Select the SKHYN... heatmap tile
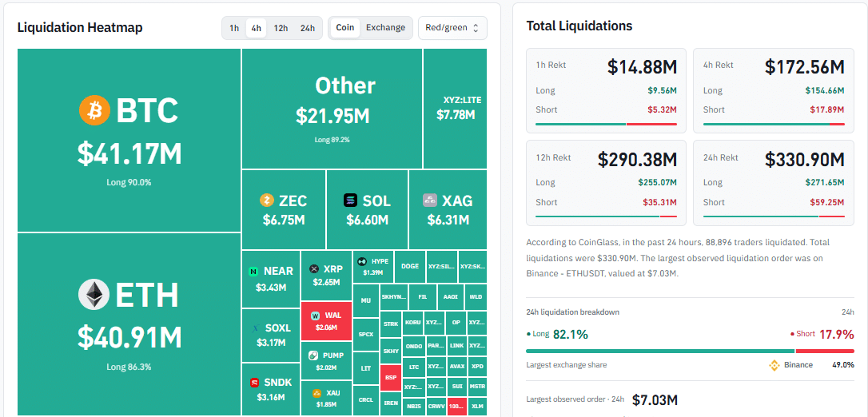Image resolution: width=868 pixels, height=417 pixels. (393, 297)
